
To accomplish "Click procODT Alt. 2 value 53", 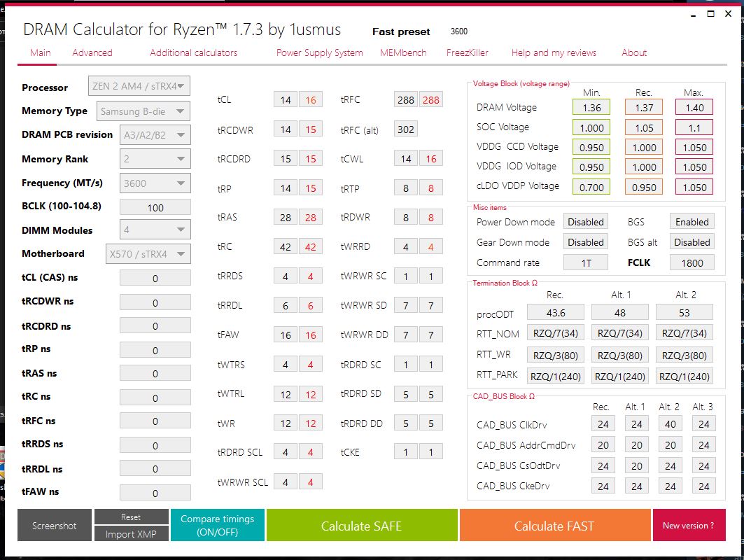I will [685, 313].
